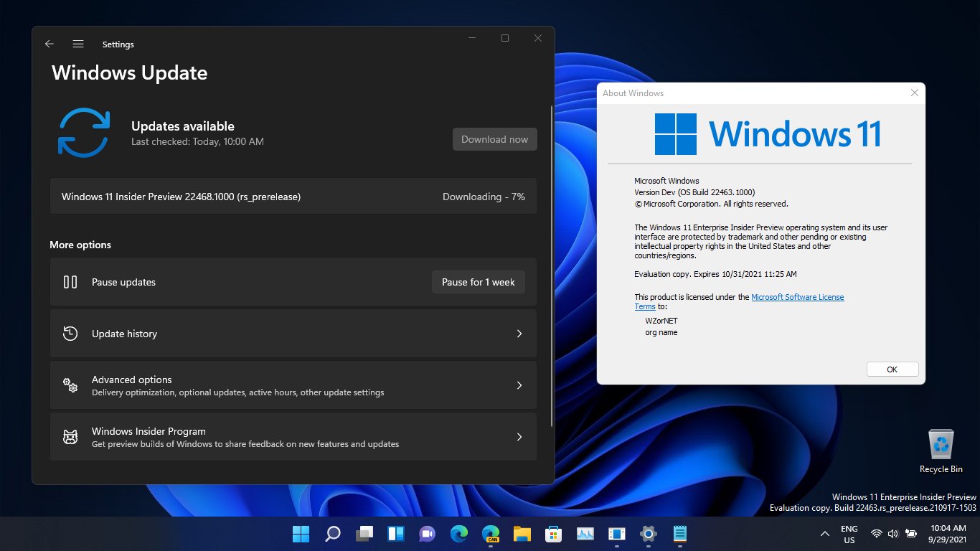Click the Wi-Fi network tray icon
980x551 pixels.
click(x=876, y=534)
